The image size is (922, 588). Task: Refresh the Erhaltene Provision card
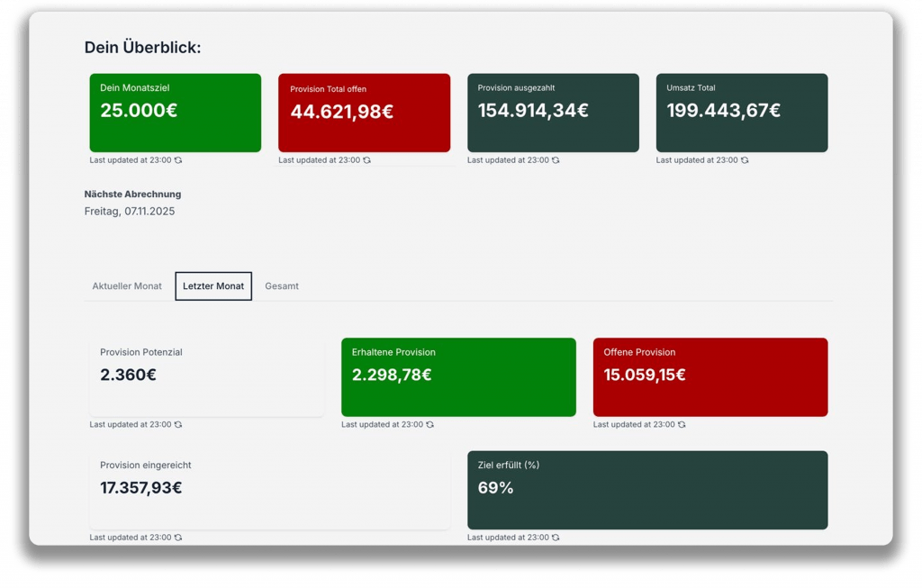pos(430,425)
